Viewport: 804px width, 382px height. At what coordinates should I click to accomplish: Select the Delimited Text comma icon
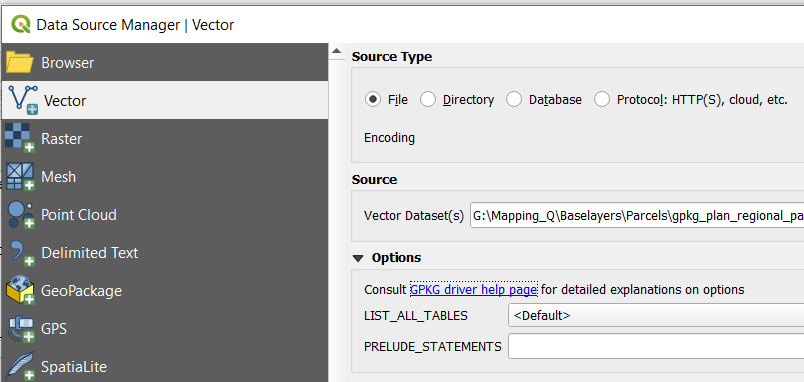pyautogui.click(x=22, y=253)
